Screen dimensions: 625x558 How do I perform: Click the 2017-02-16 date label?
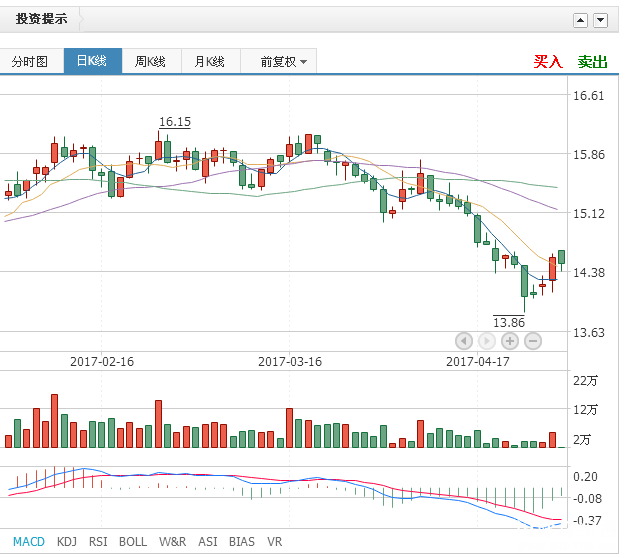102,362
